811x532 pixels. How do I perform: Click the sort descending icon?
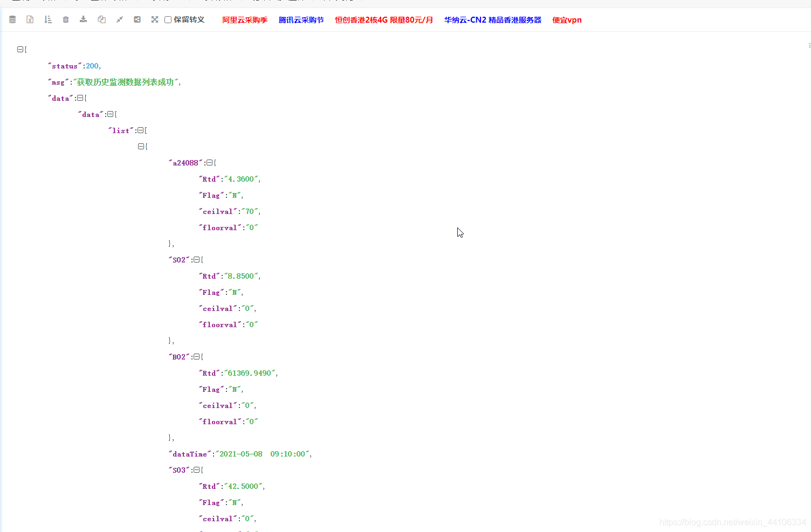(x=48, y=19)
